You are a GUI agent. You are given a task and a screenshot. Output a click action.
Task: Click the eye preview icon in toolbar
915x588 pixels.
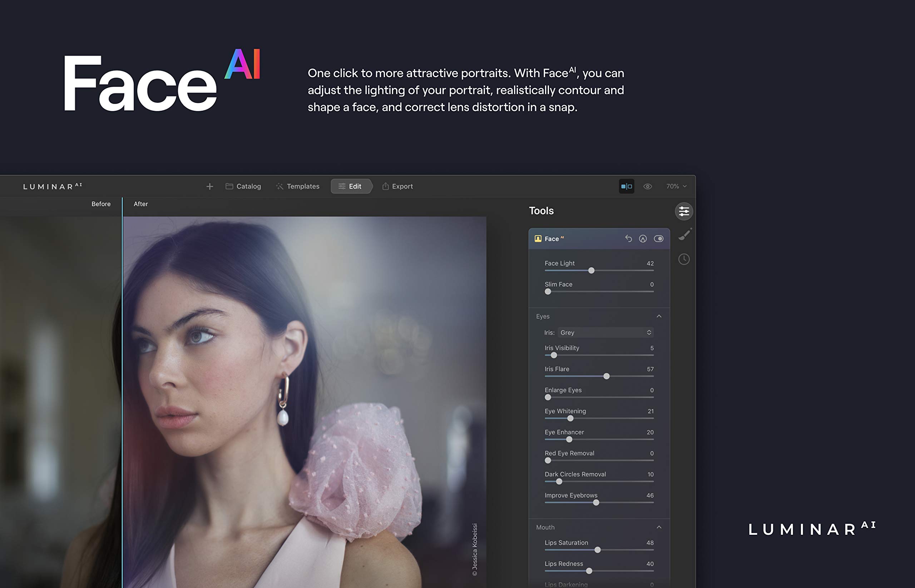pos(647,186)
